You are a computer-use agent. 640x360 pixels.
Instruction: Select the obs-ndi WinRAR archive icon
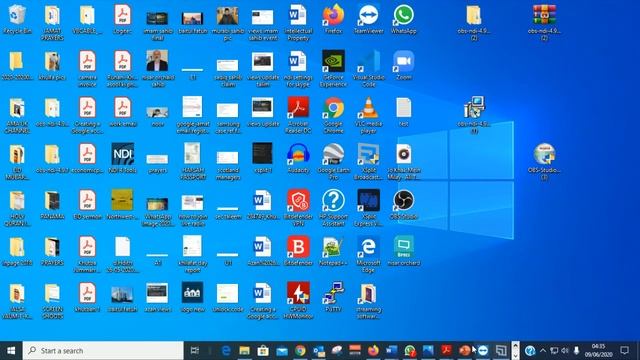pos(544,22)
